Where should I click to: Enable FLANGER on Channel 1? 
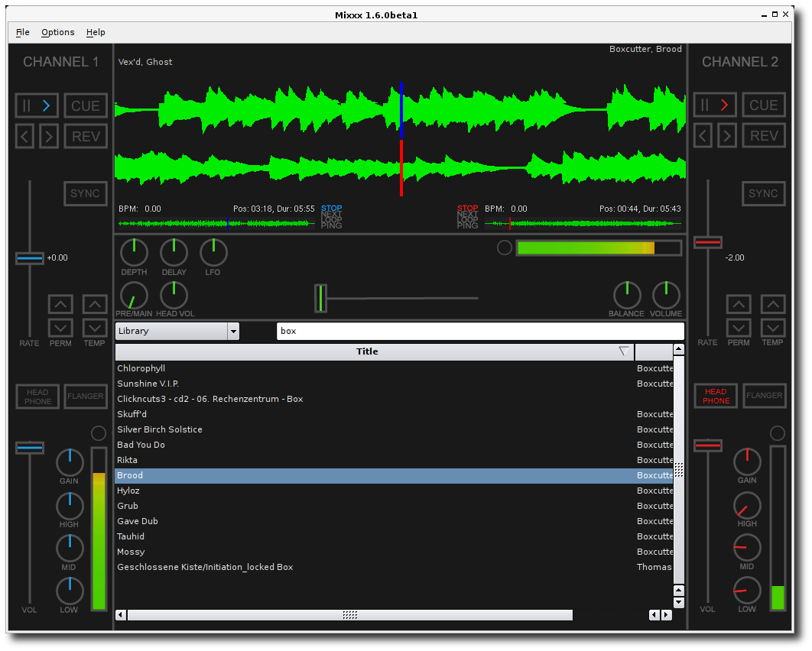(86, 396)
